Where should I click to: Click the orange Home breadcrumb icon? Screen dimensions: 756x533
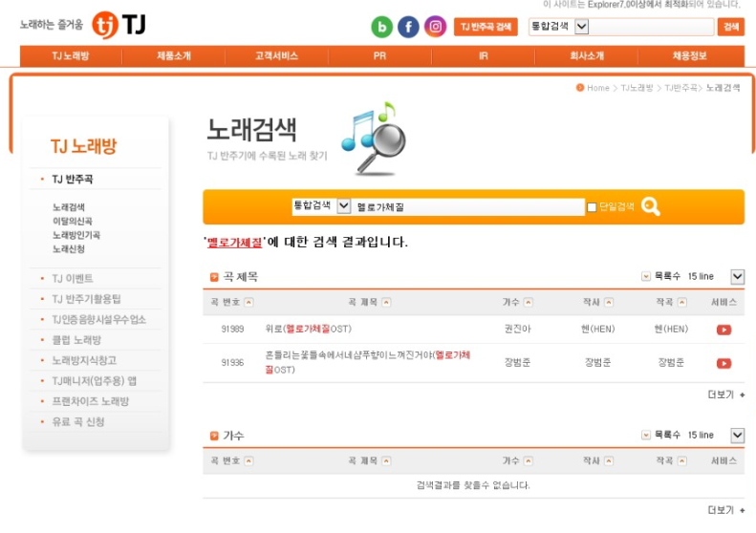(580, 88)
